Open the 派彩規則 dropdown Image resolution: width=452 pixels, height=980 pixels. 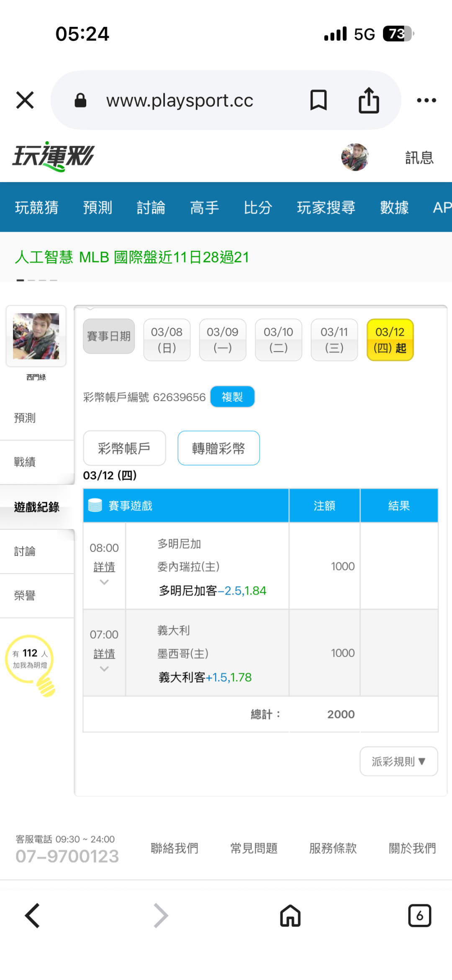398,761
